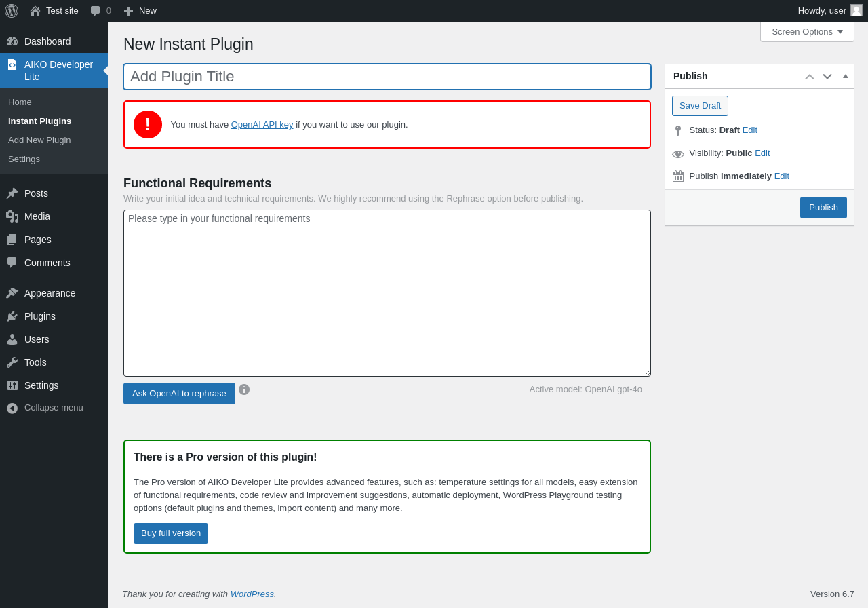Screen dimensions: 868x608
Task: Click the Settings sliders icon in sidebar
Action: tap(12, 385)
